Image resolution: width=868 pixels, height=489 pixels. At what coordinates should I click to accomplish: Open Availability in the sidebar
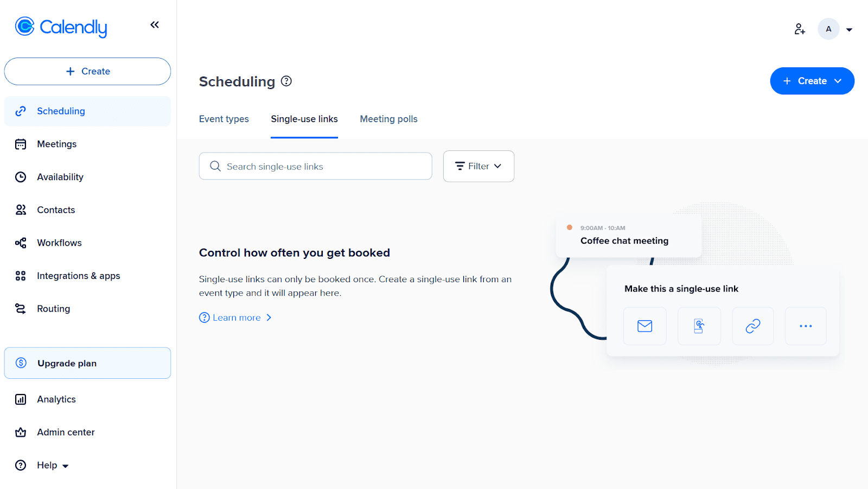click(60, 177)
